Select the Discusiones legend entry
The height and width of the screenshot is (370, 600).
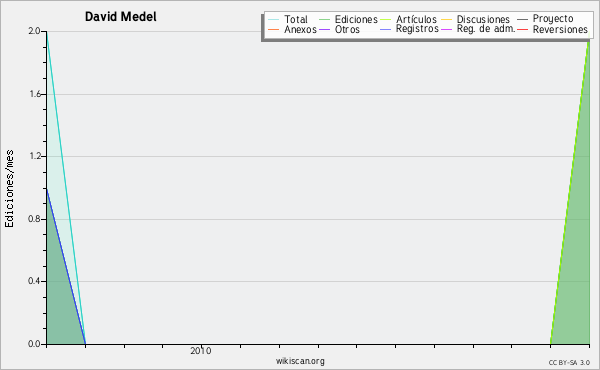[x=483, y=19]
